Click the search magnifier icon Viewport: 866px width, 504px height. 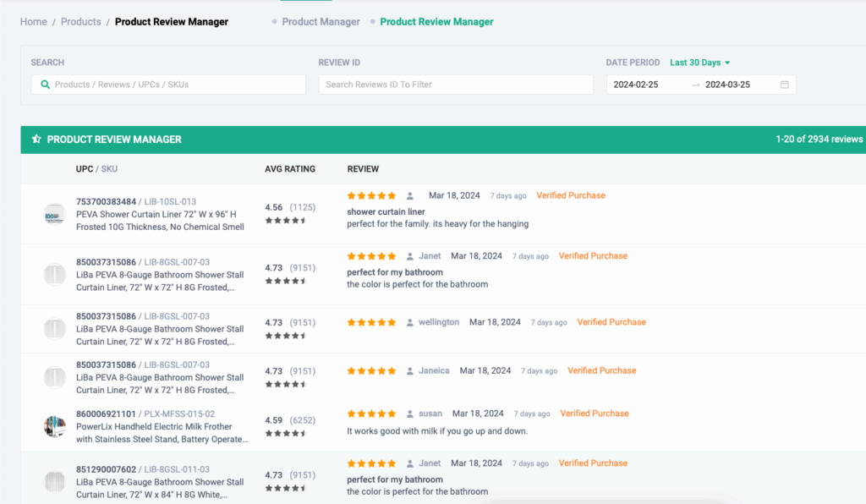click(45, 85)
